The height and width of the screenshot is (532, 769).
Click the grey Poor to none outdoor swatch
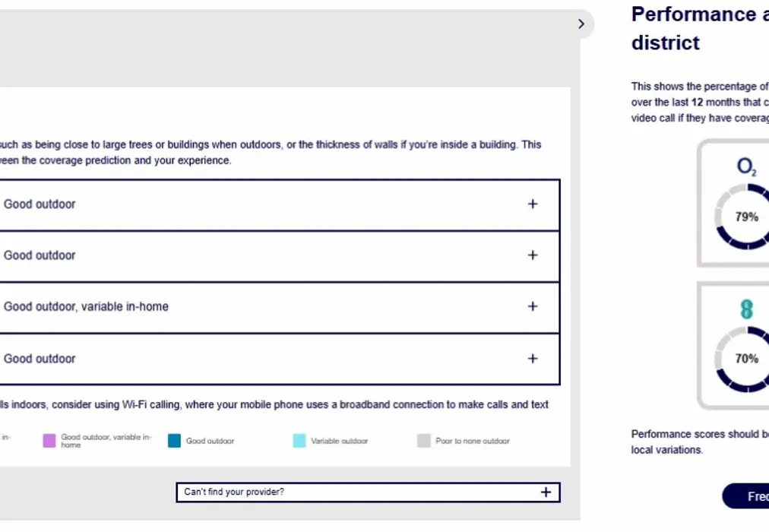pyautogui.click(x=424, y=441)
